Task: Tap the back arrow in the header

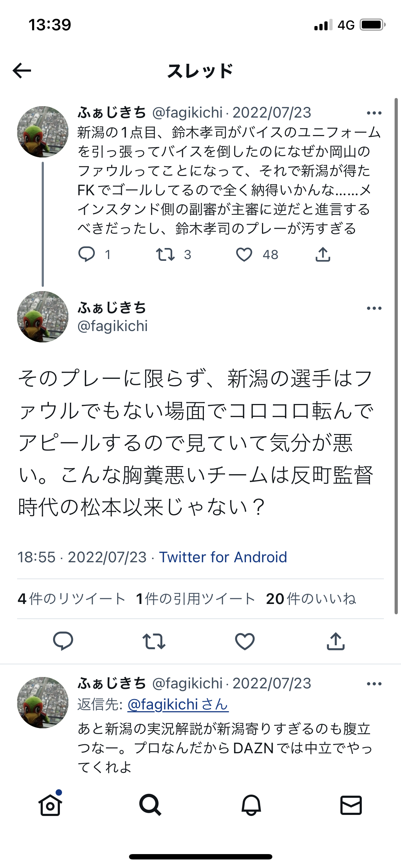Action: pos(22,71)
